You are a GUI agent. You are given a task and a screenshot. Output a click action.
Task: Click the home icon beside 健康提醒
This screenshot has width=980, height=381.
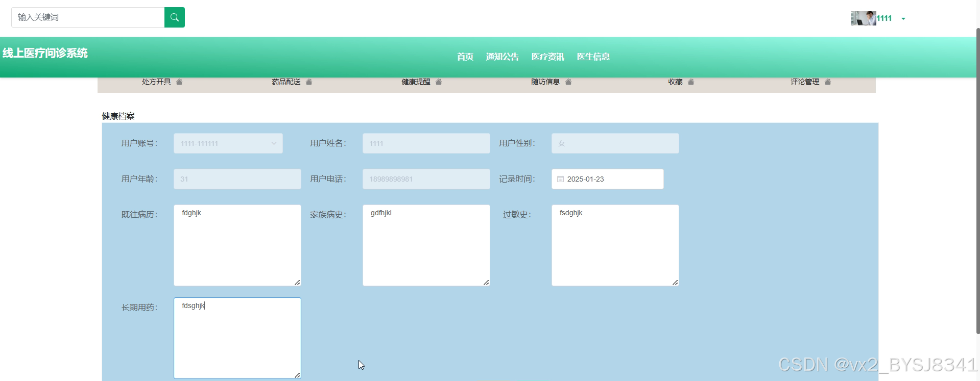(x=439, y=82)
